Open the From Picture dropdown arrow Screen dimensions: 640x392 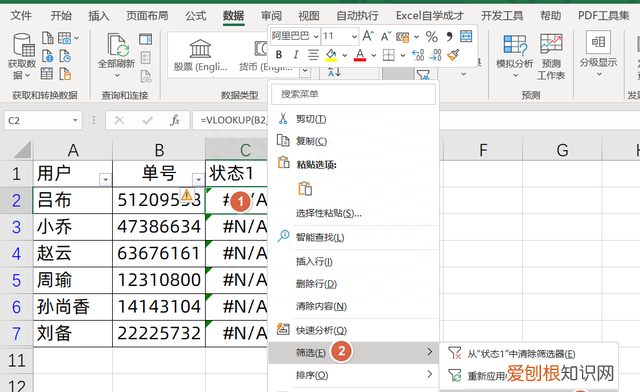pyautogui.click(x=76, y=38)
